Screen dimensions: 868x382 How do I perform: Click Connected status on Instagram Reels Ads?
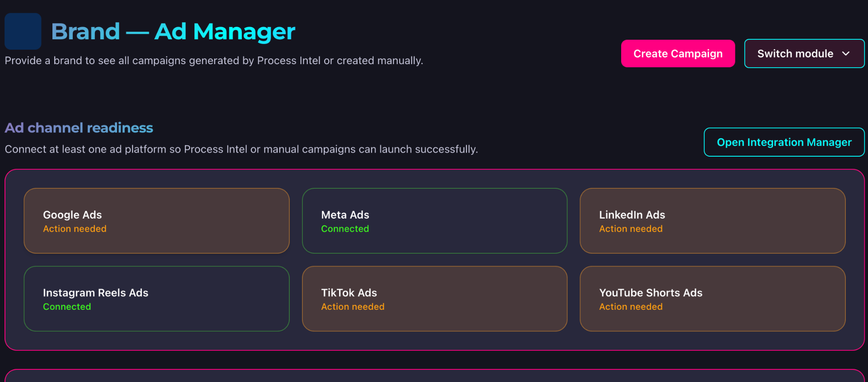tap(67, 307)
